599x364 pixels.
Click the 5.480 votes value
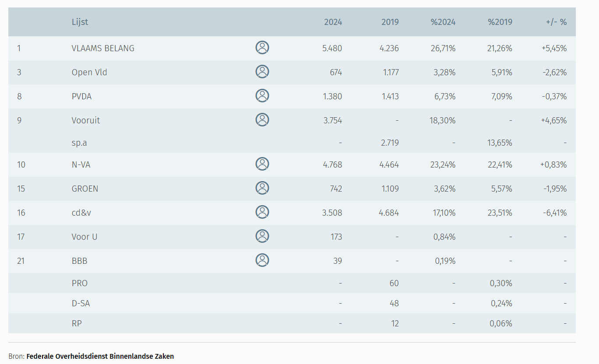point(332,49)
